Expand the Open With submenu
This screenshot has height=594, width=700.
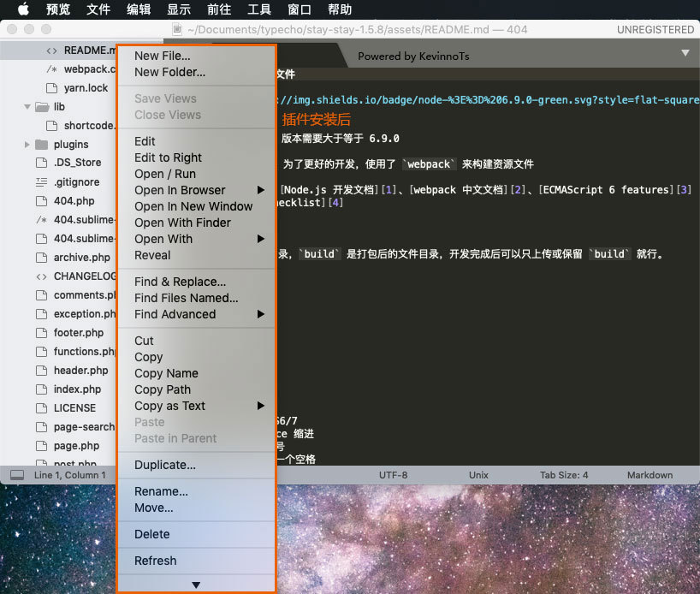[261, 239]
